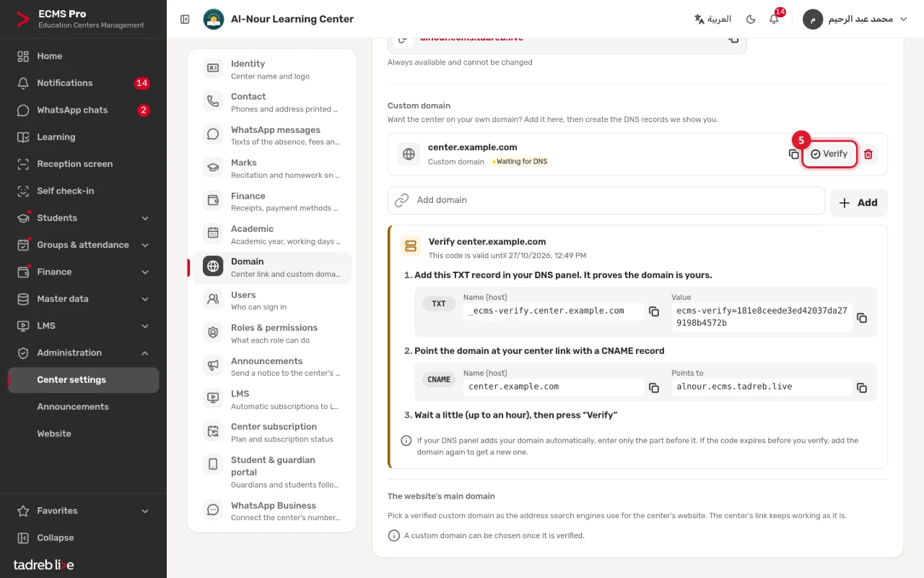Copy the ecms-verify TXT value
This screenshot has width=924, height=578.
point(862,318)
